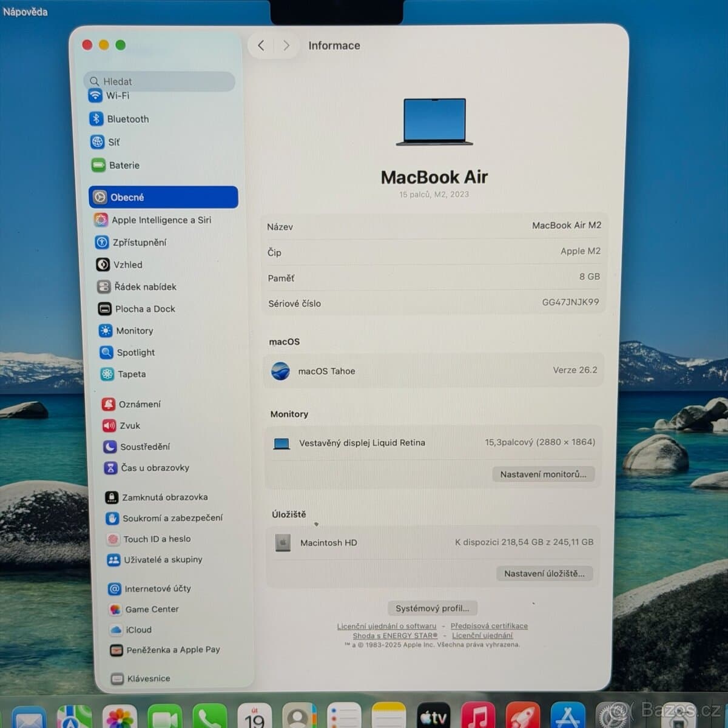
Task: Open the Nápověda menu in menu bar
Action: 25,12
